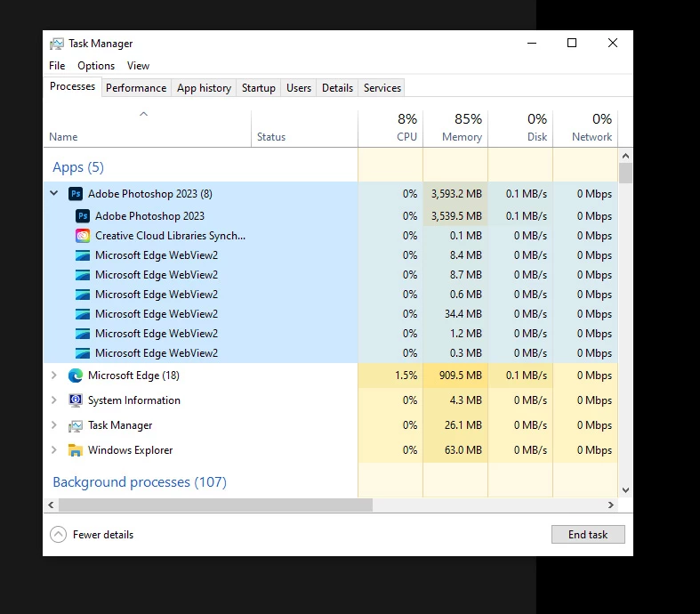Click the 63.0 MB Windows Explorer memory cell

(455, 450)
